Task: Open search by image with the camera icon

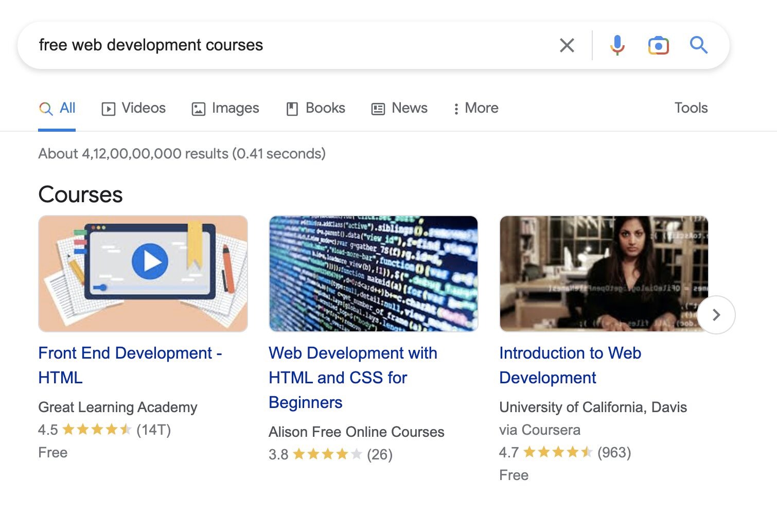Action: [658, 45]
